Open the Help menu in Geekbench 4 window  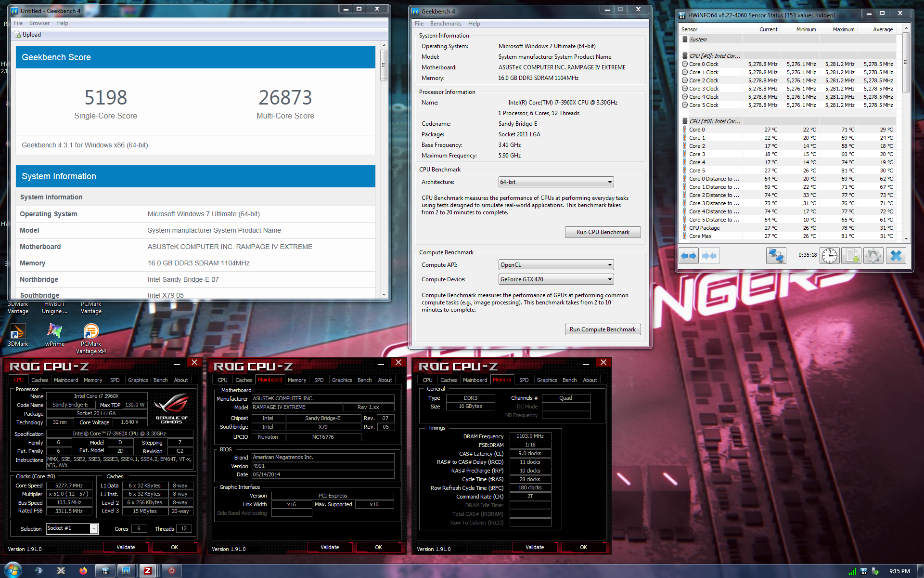474,24
